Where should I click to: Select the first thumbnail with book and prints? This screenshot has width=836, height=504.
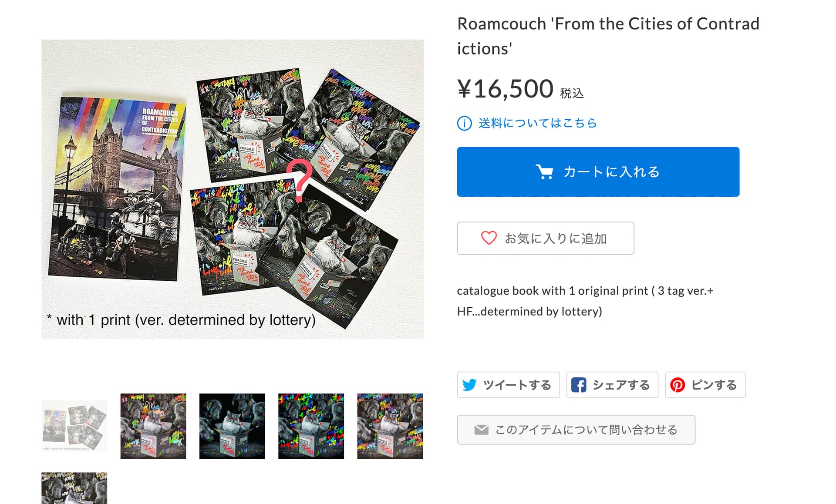74,426
